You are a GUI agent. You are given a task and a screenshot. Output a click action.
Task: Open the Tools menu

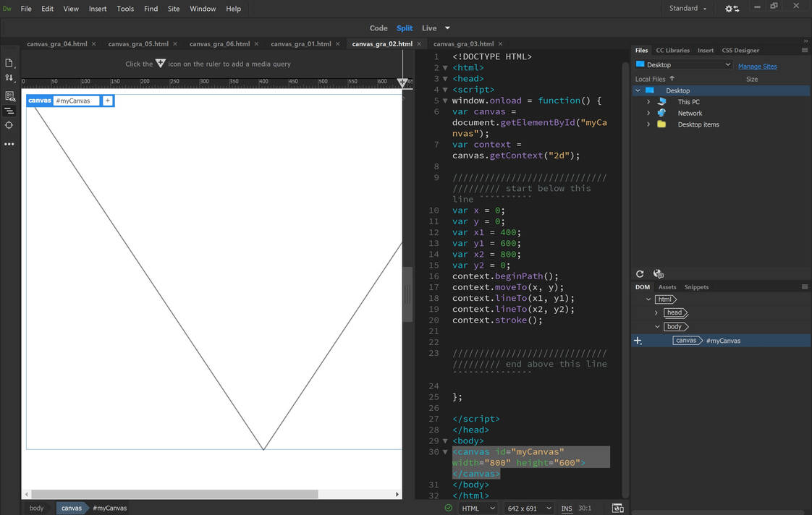pyautogui.click(x=125, y=9)
